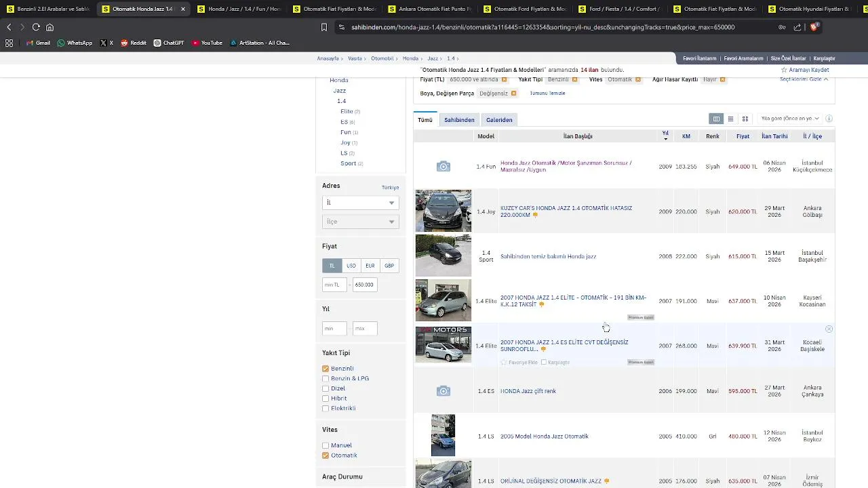Switch to list view icon
The height and width of the screenshot is (488, 868).
point(730,119)
